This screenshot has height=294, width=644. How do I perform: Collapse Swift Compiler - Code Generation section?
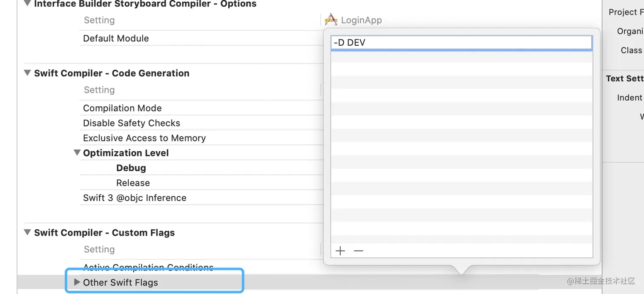(28, 73)
